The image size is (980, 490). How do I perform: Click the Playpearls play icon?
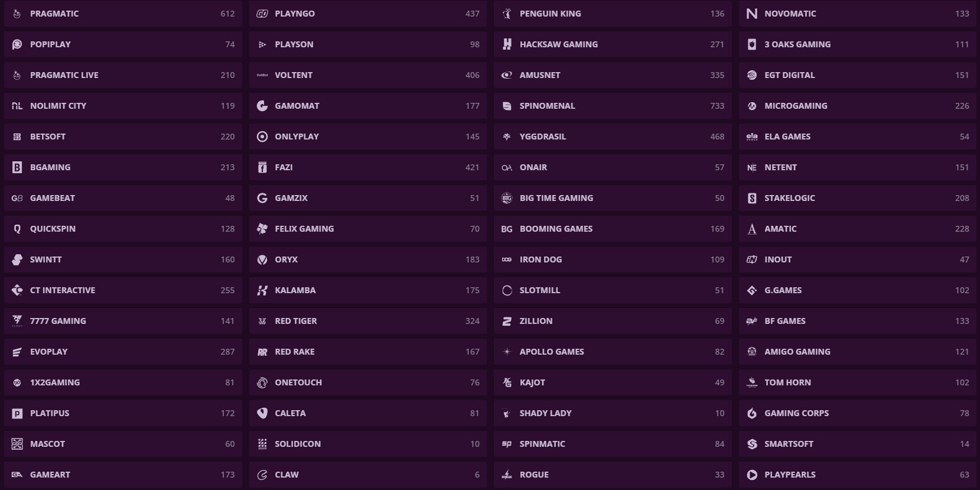click(751, 475)
